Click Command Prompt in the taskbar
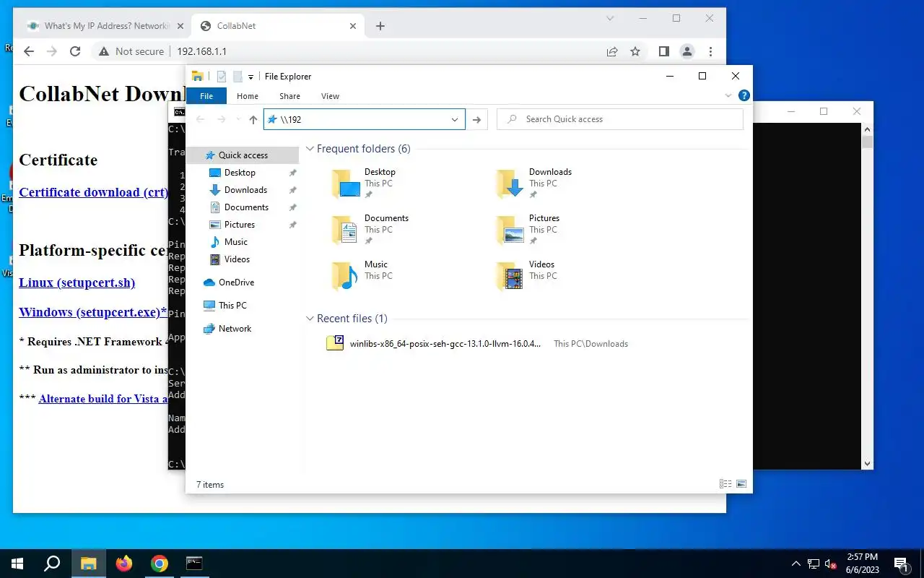This screenshot has height=578, width=924. pyautogui.click(x=194, y=564)
